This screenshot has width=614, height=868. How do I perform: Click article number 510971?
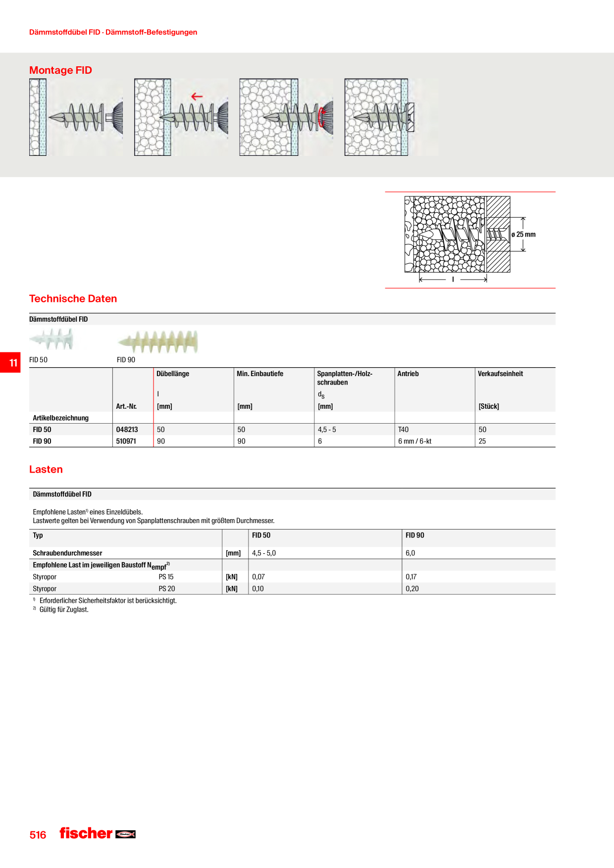(x=126, y=441)
